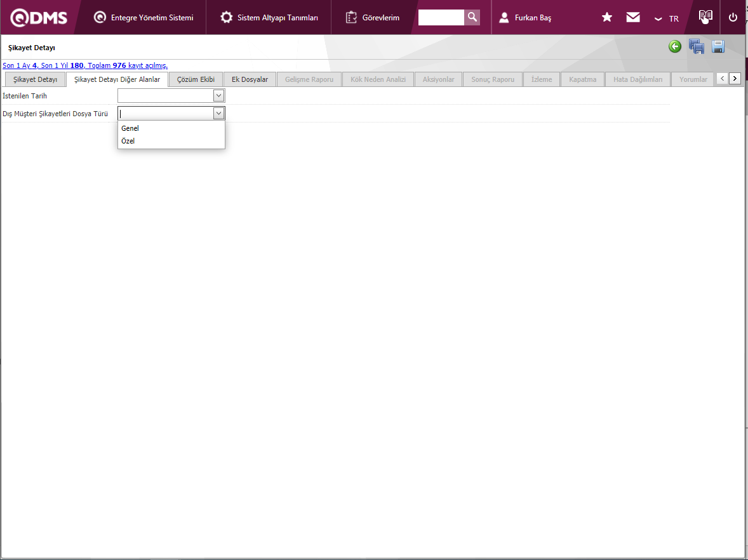This screenshot has width=748, height=560.
Task: Log out using the power icon
Action: 733,18
